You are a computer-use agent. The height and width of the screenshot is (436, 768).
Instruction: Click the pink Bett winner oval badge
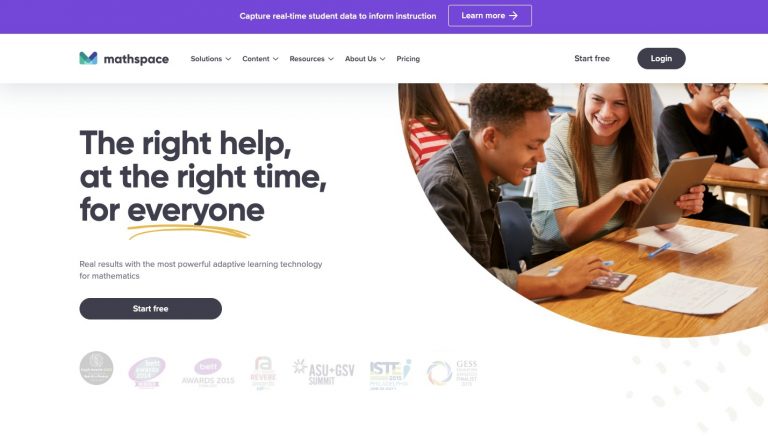147,372
